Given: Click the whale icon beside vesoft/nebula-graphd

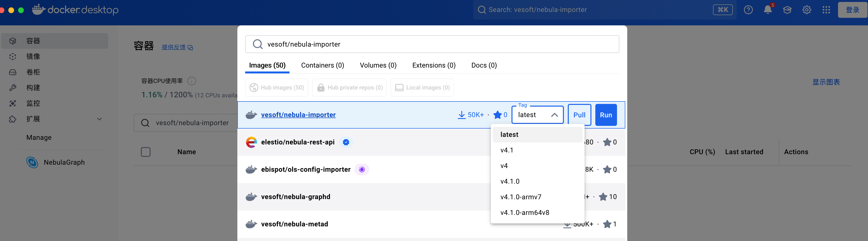Looking at the screenshot, I should 251,197.
